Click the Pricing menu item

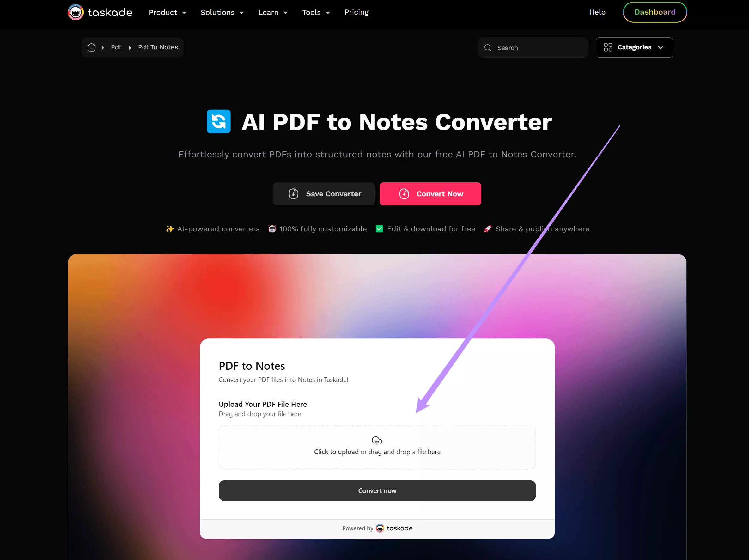tap(356, 12)
